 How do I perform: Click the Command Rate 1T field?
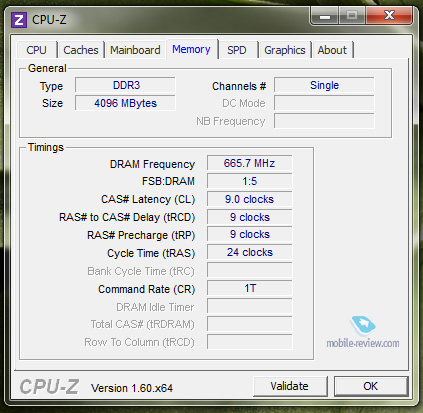[x=250, y=288]
